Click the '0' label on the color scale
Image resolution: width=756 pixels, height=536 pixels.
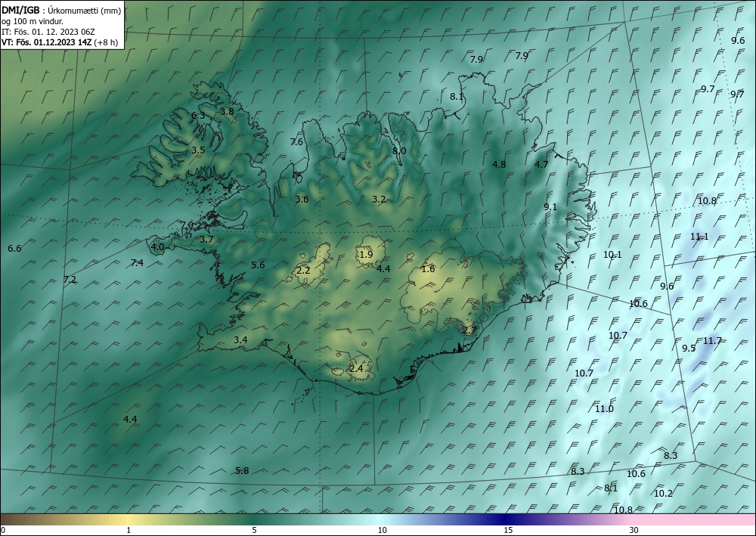(x=3, y=530)
